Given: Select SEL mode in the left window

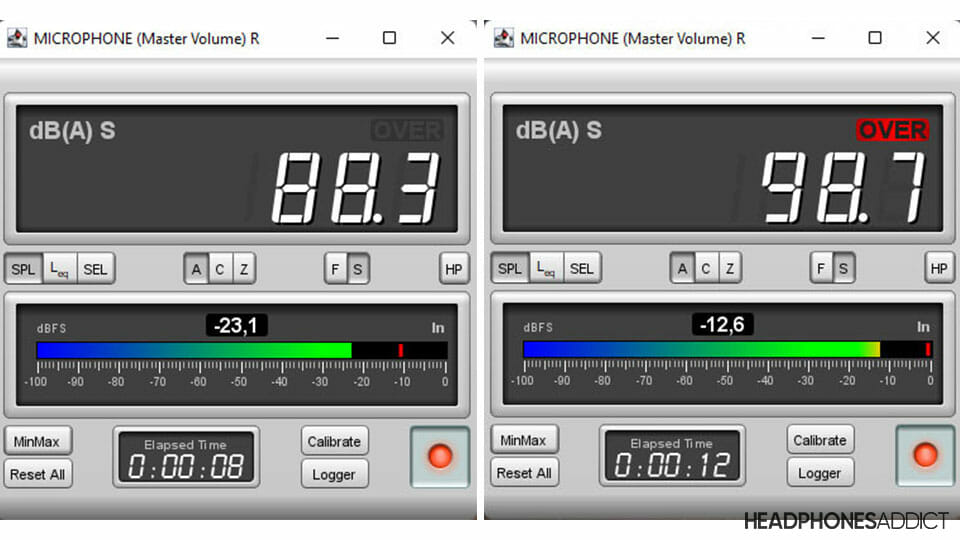Looking at the screenshot, I should click(x=96, y=269).
